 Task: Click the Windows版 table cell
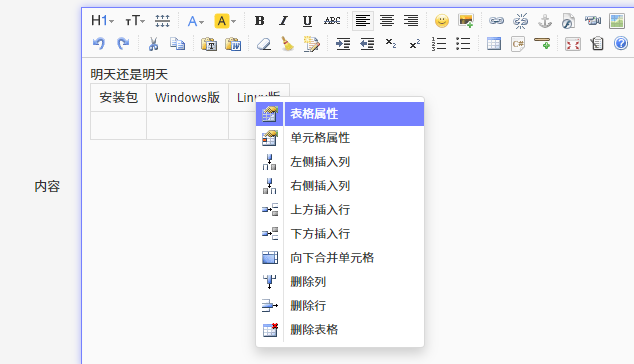tap(187, 97)
